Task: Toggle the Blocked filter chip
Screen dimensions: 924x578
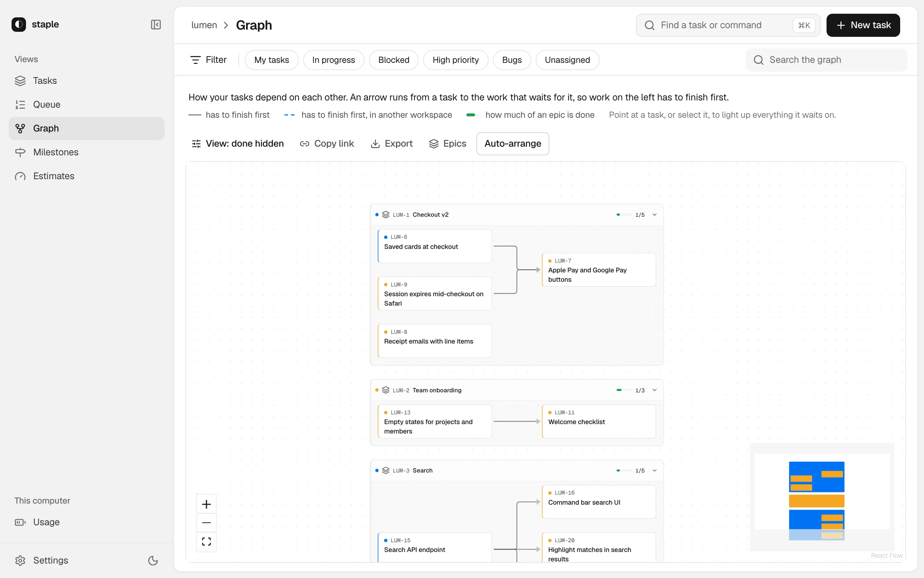Action: click(x=394, y=60)
